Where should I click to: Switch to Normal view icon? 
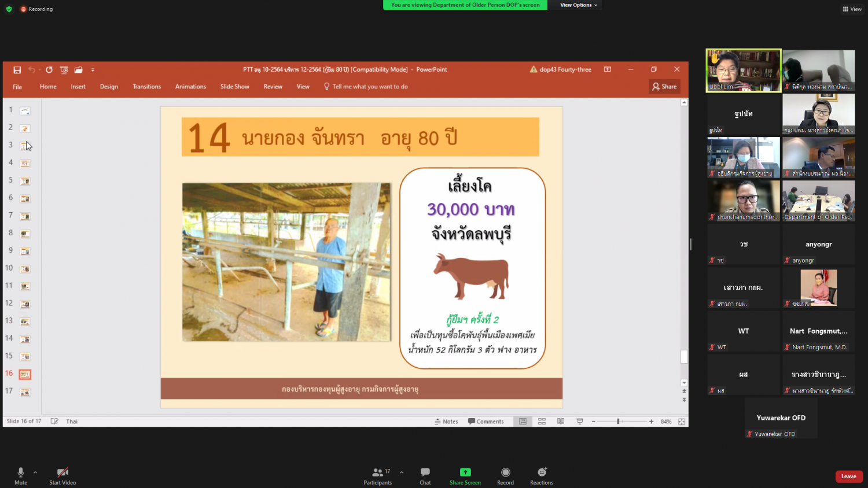click(x=523, y=422)
